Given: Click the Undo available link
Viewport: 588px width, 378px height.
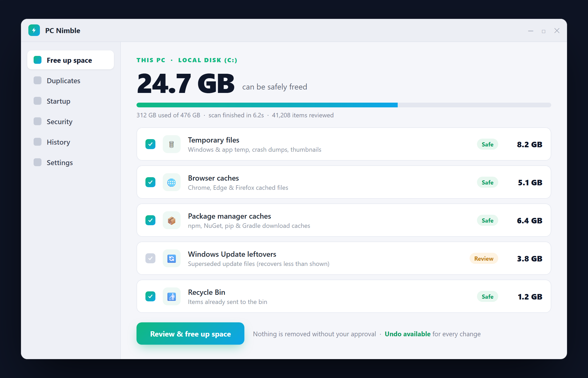Looking at the screenshot, I should pyautogui.click(x=407, y=334).
